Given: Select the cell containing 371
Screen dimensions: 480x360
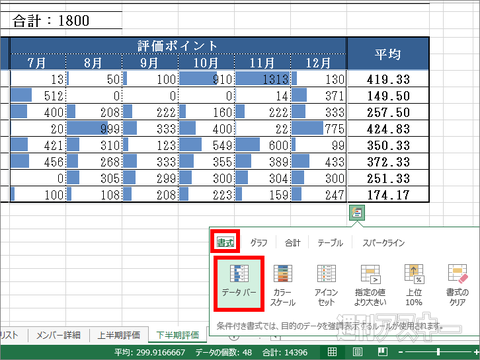Looking at the screenshot, I should pyautogui.click(x=319, y=95).
